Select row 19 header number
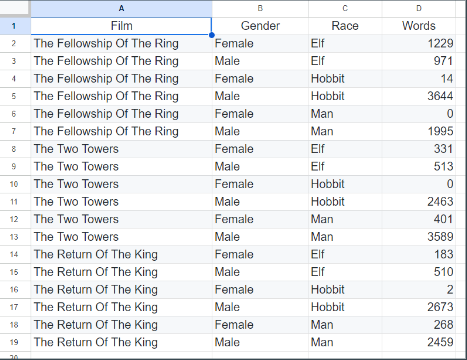467x360 pixels. 14,342
